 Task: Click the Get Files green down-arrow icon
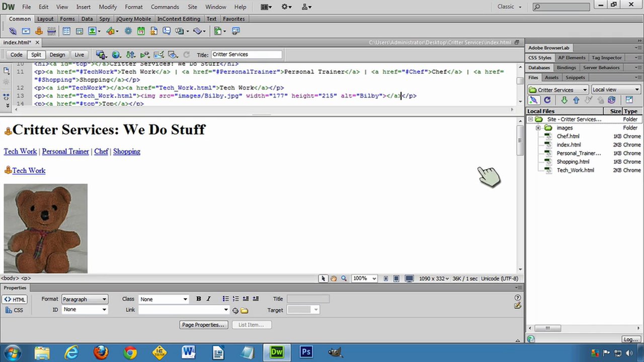pyautogui.click(x=564, y=100)
